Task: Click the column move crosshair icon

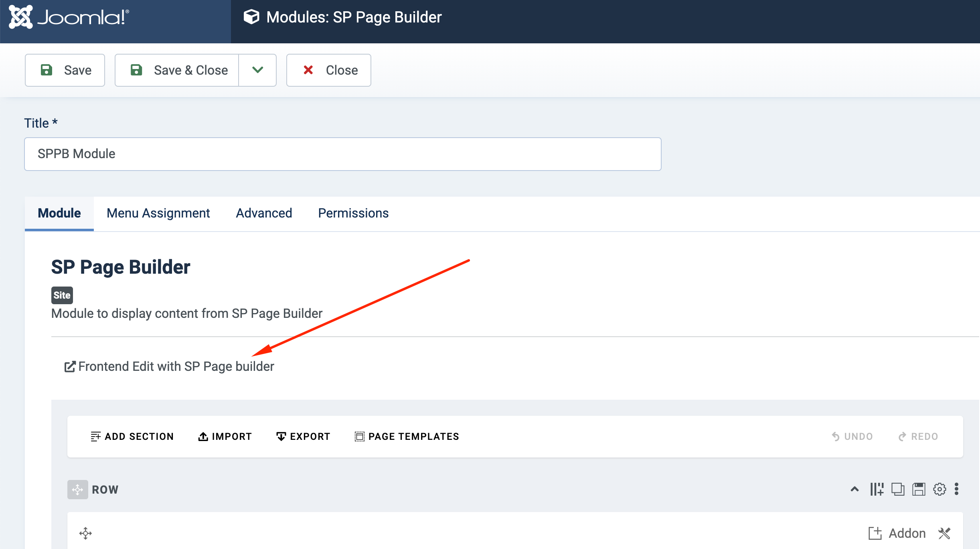Action: coord(85,533)
